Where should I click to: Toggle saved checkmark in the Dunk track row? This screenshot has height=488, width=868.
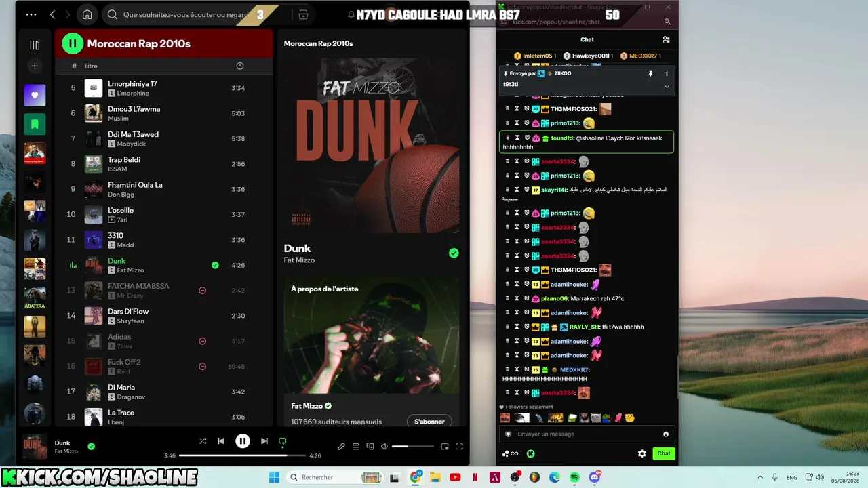pyautogui.click(x=215, y=265)
